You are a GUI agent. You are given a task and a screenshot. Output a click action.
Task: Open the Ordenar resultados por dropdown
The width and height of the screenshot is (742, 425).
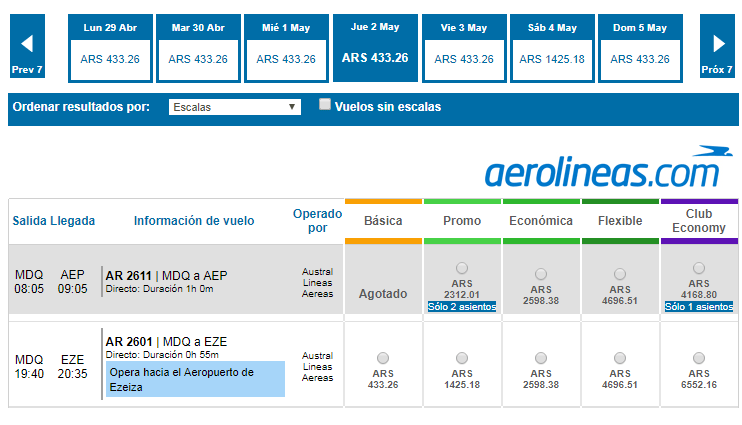tap(235, 106)
